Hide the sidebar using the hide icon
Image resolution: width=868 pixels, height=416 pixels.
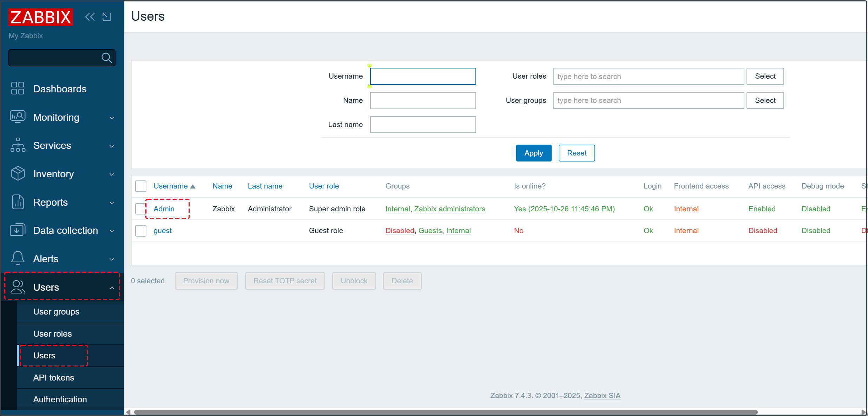coord(107,17)
